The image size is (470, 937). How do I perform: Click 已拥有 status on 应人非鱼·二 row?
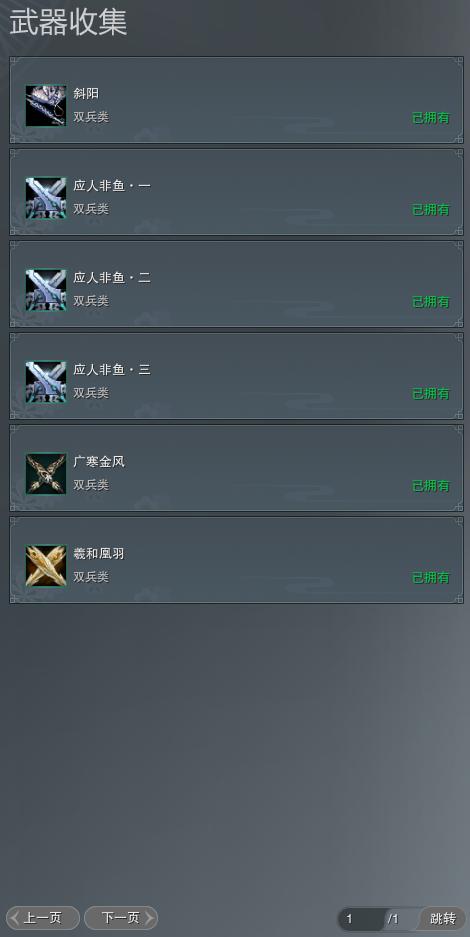click(431, 302)
